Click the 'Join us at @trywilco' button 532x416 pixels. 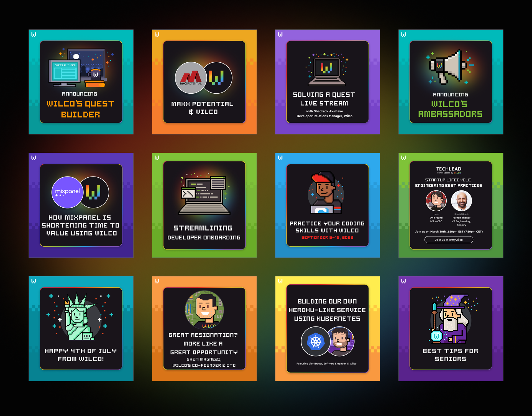pyautogui.click(x=449, y=240)
